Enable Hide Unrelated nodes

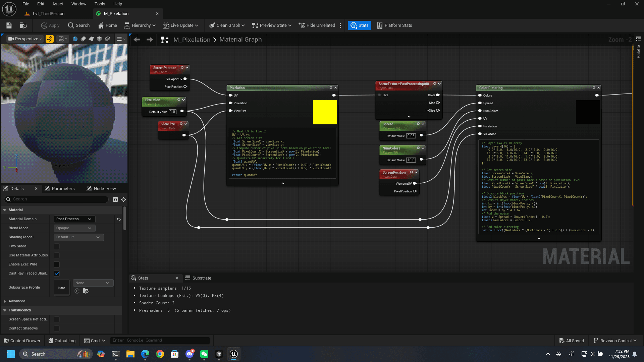tap(316, 25)
